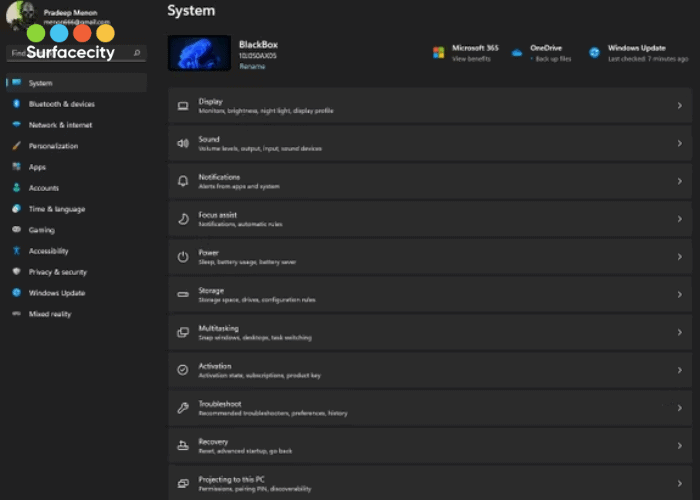Viewport: 700px width, 500px height.
Task: Click the Troubleshoot wrench icon
Action: (x=183, y=408)
